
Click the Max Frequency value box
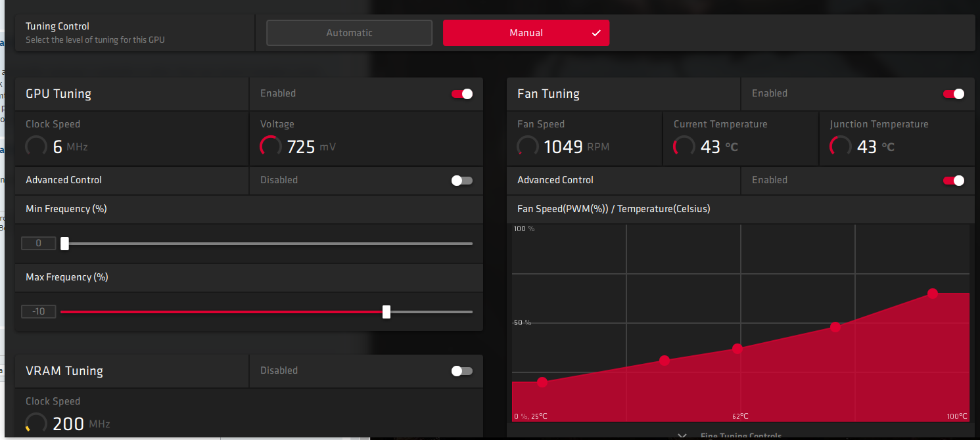[x=39, y=312]
